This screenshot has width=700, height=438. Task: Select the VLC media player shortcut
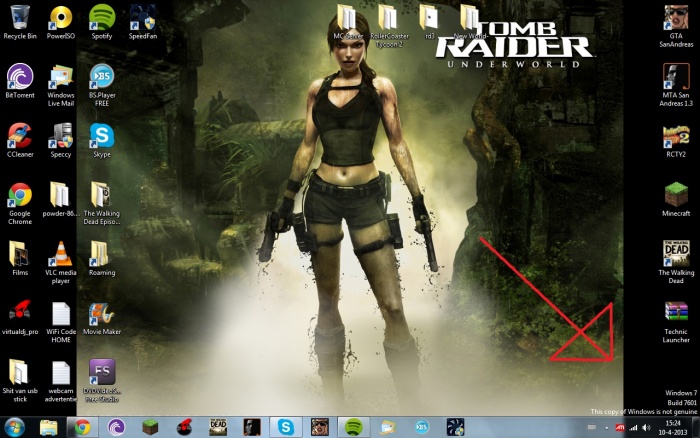pos(61,263)
